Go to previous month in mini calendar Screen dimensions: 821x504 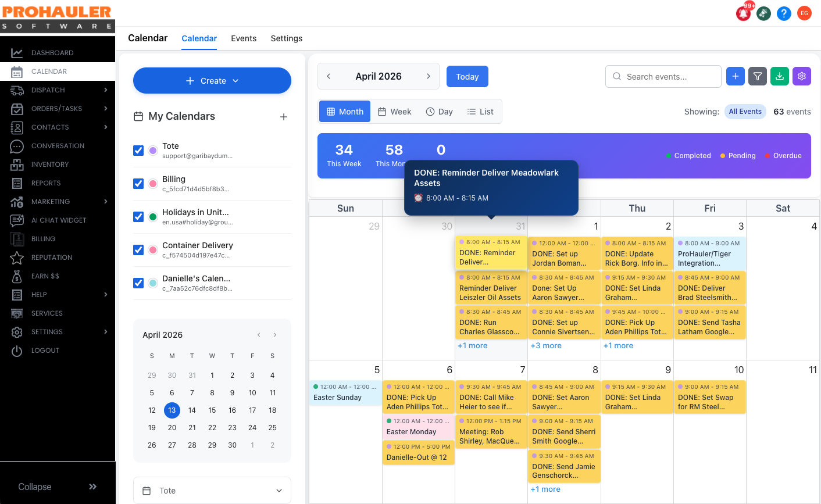259,335
